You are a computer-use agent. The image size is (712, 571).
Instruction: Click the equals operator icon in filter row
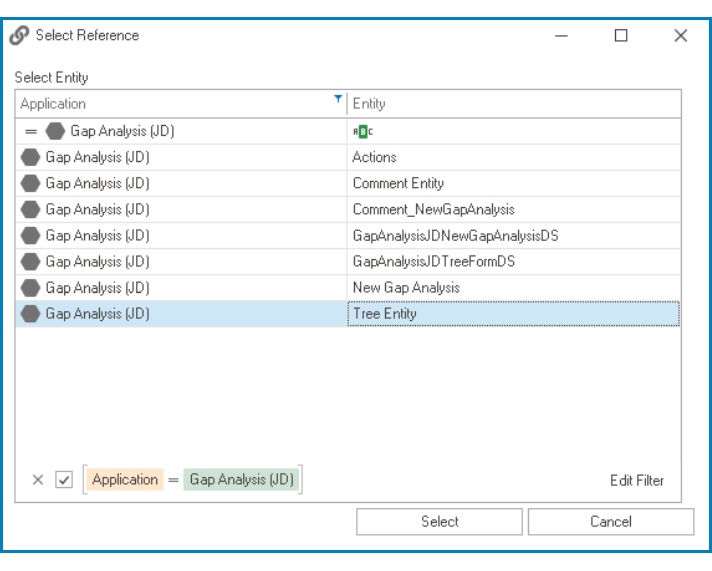(x=30, y=131)
